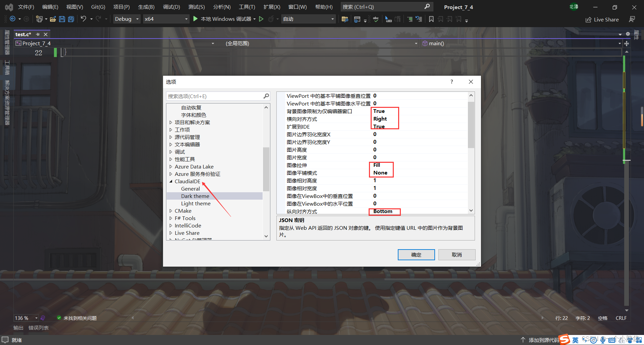This screenshot has width=644, height=345.
Task: Click start without debugging outline play icon
Action: 261,19
